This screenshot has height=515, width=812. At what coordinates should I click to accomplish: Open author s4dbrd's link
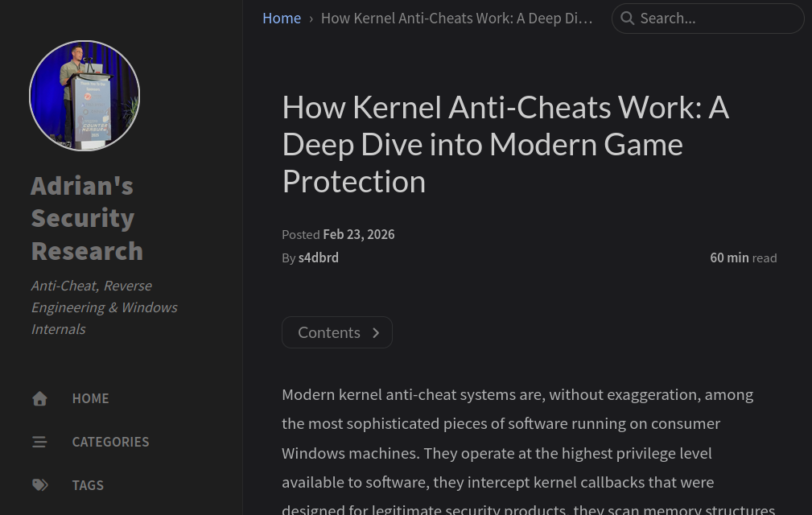point(318,257)
